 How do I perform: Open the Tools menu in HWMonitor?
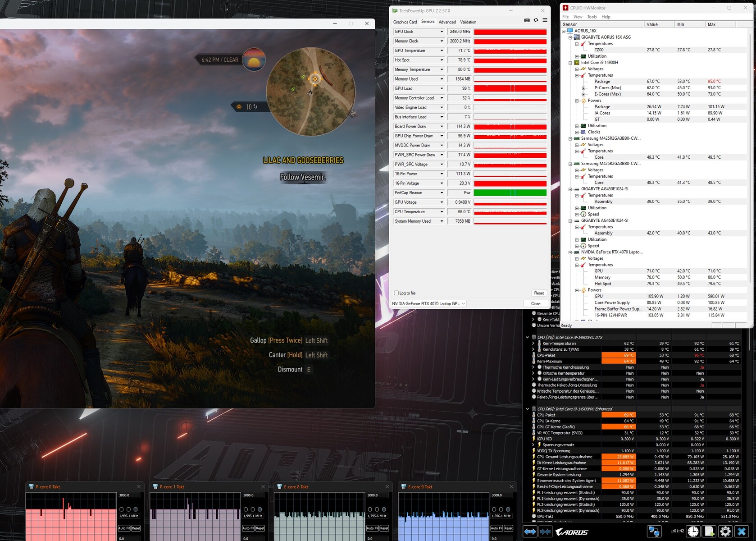(592, 17)
